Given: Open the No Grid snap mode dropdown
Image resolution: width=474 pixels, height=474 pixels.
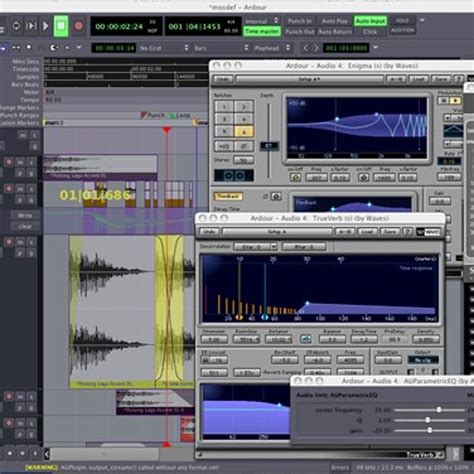Looking at the screenshot, I should 164,48.
